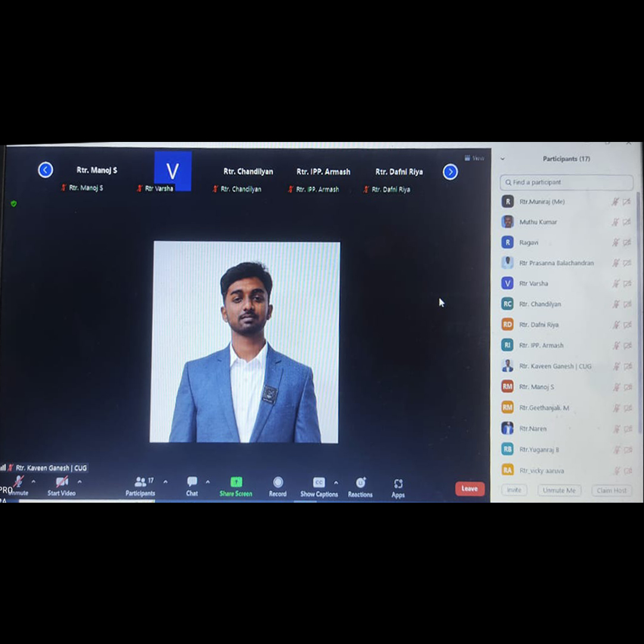Open the Chat panel icon
Image resolution: width=644 pixels, height=644 pixels.
[x=192, y=482]
